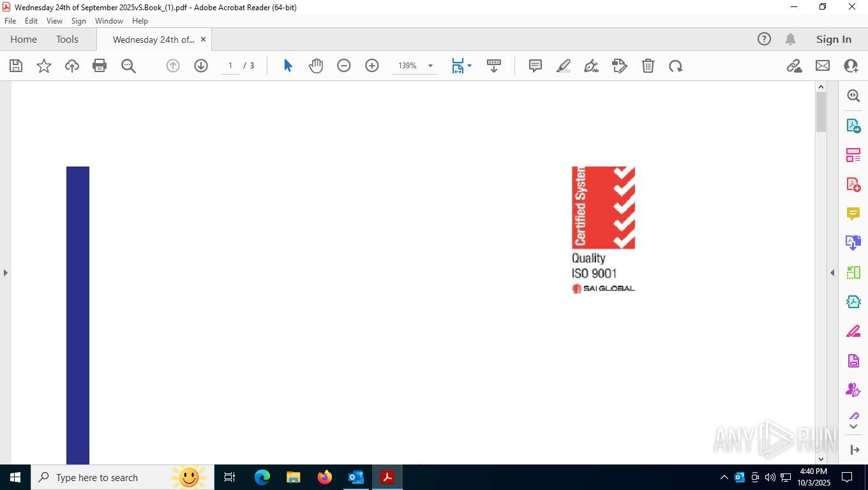The image size is (868, 490).
Task: Open the scrolling mode icon in the toolbar
Action: coord(494,66)
